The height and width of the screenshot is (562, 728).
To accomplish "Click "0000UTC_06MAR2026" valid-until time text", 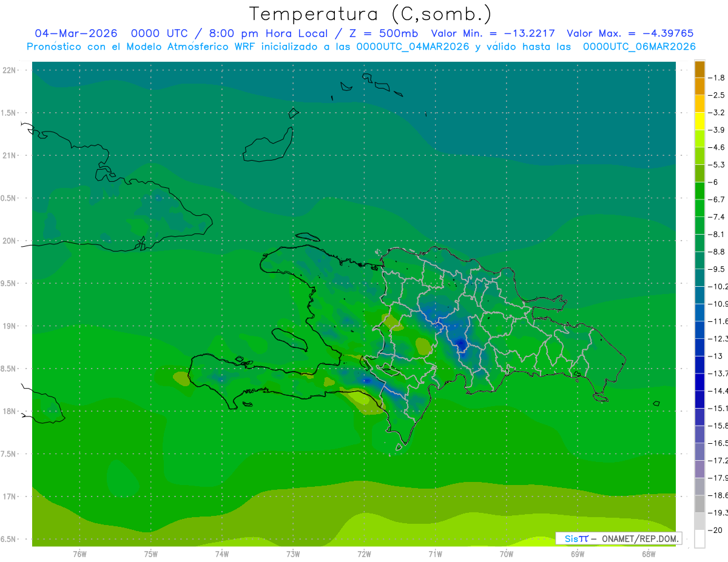I will pos(639,47).
